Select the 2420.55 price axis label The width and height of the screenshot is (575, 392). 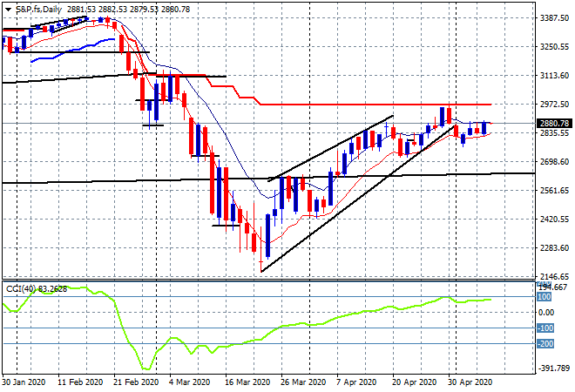tap(554, 220)
